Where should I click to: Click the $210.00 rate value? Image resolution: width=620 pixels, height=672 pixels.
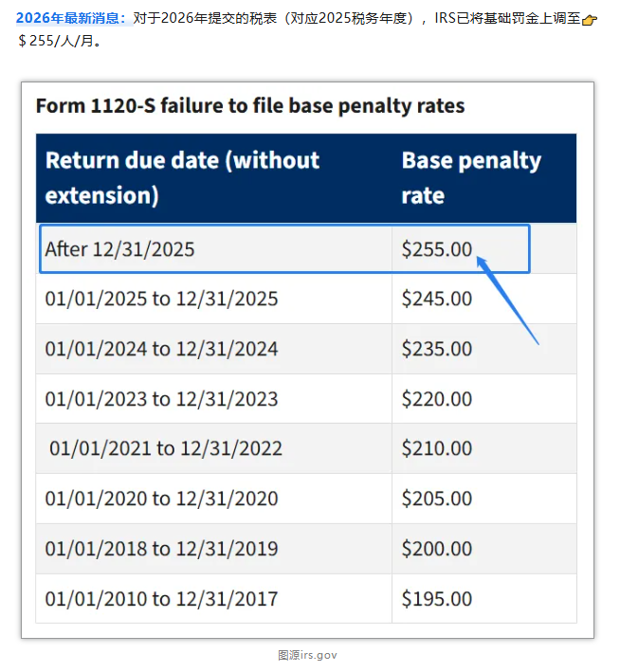click(437, 448)
